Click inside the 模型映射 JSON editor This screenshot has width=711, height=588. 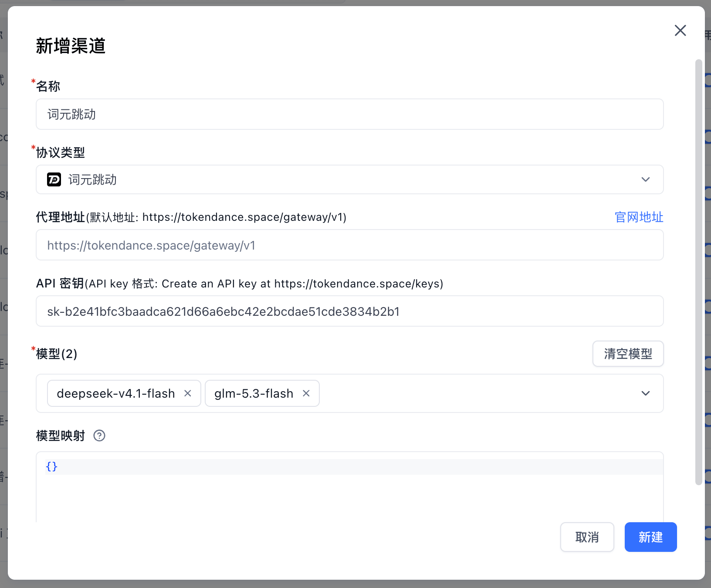[349, 487]
